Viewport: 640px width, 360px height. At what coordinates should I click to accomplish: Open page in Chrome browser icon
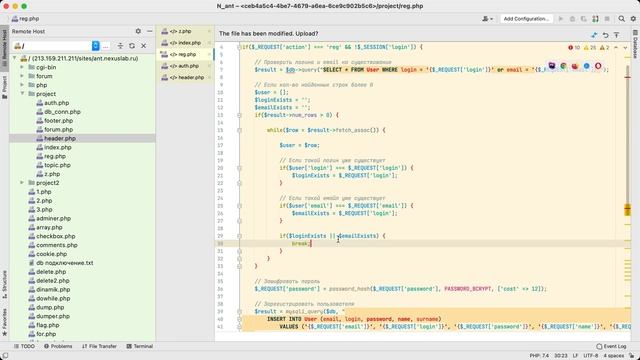(563, 66)
